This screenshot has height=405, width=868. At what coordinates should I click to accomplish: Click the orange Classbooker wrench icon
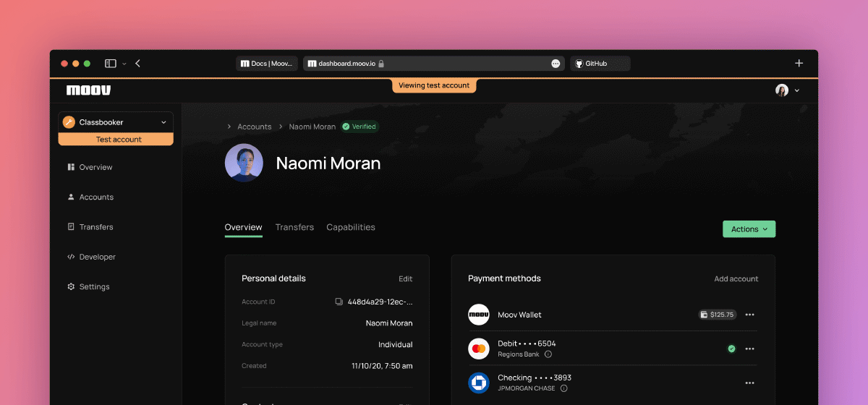pos(69,122)
